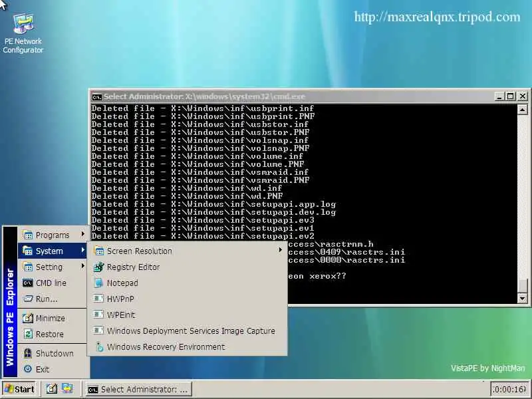This screenshot has width=532, height=399.
Task: Expand the System submenu arrow
Action: [82, 250]
